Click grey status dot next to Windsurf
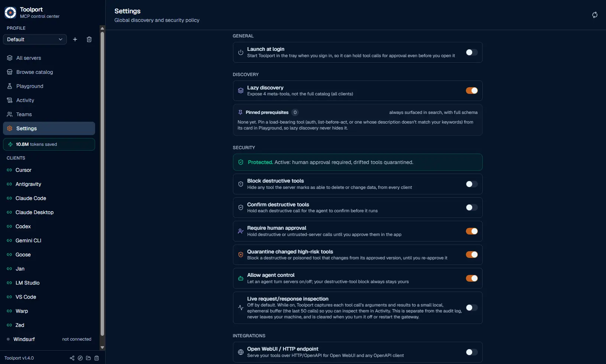The width and height of the screenshot is (606, 364). [8, 339]
